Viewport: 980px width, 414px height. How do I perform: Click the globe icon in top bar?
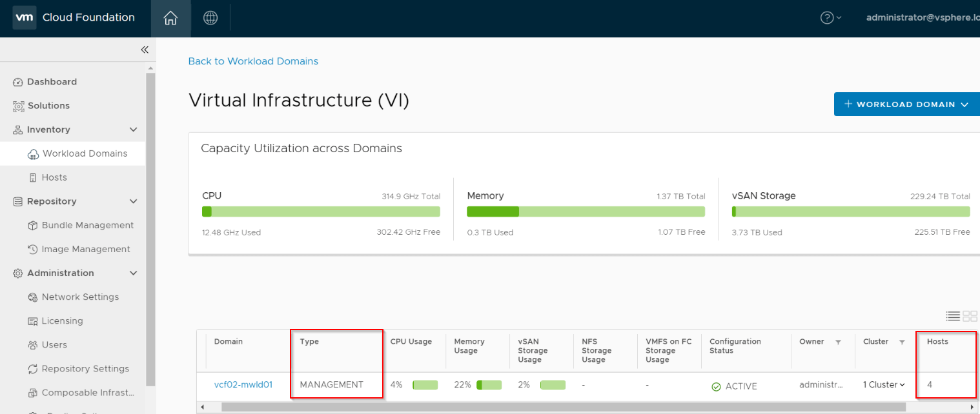tap(210, 18)
